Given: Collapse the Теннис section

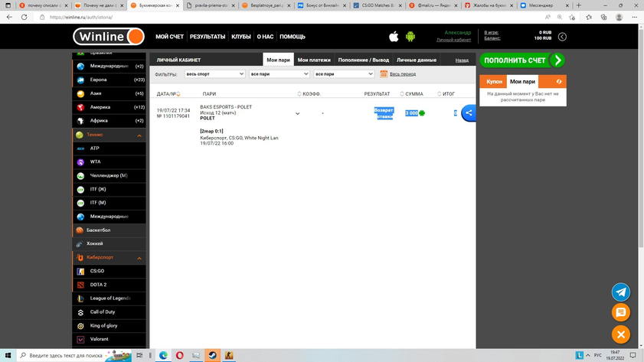Looking at the screenshot, I should tap(139, 135).
